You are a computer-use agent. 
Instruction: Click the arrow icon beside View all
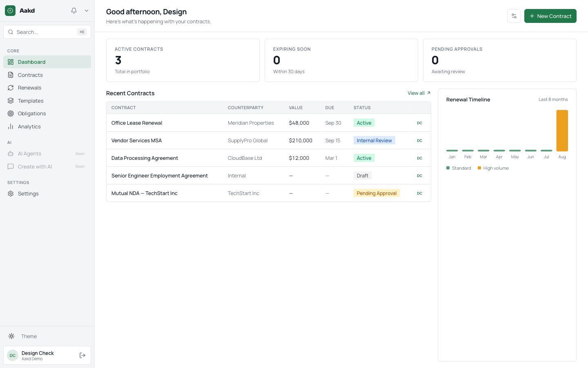(x=429, y=93)
